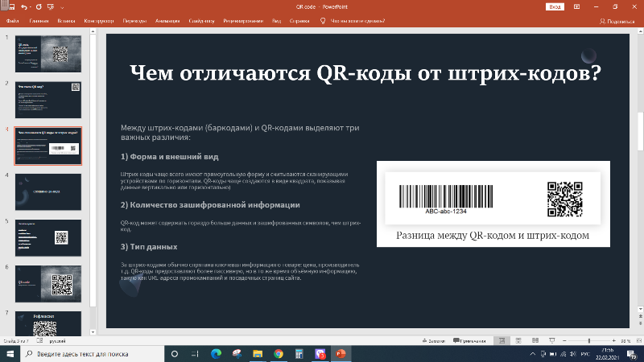Open the Конструктор ribbon tab
The image size is (644, 362).
99,21
